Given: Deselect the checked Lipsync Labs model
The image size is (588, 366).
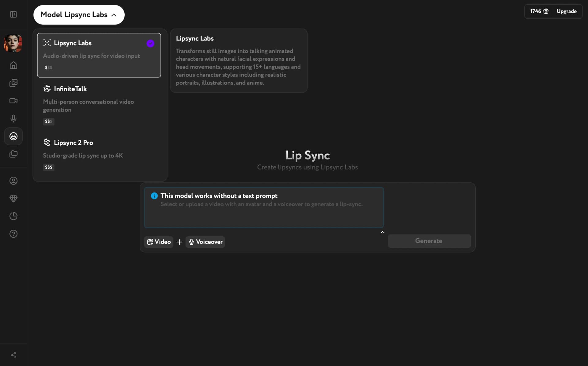Looking at the screenshot, I should [150, 43].
